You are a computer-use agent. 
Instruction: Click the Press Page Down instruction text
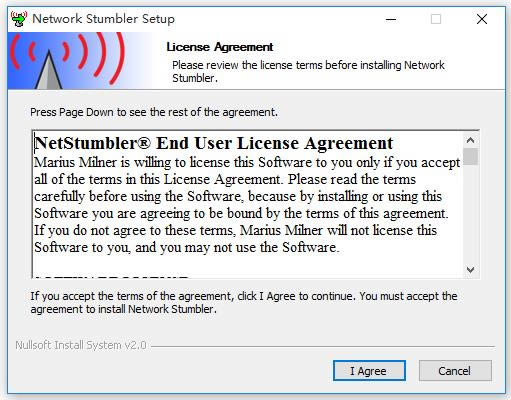[154, 112]
